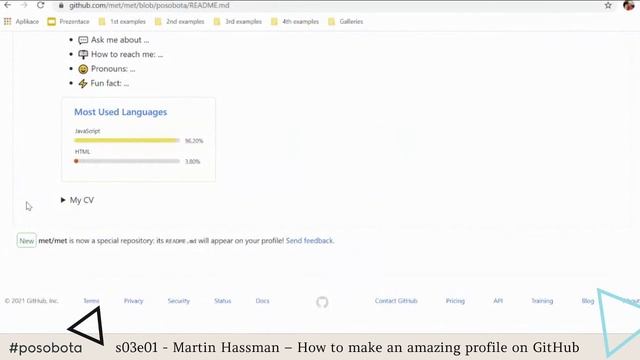Click the Most Used Languages card title
The height and width of the screenshot is (360, 640).
120,112
